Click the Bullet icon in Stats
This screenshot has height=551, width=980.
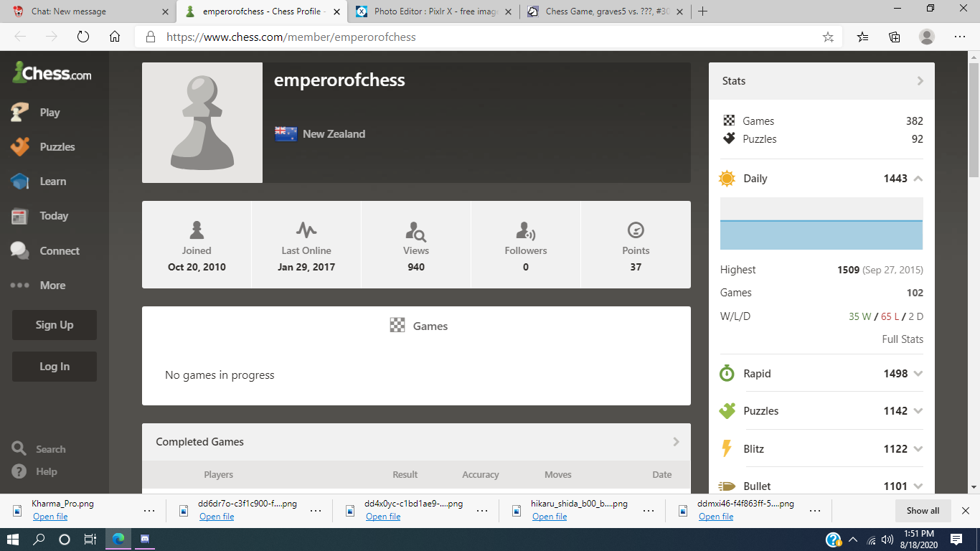pyautogui.click(x=727, y=486)
